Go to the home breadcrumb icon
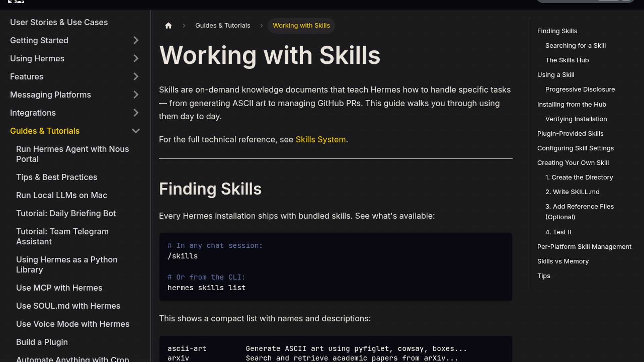Image resolution: width=644 pixels, height=362 pixels. coord(168,25)
